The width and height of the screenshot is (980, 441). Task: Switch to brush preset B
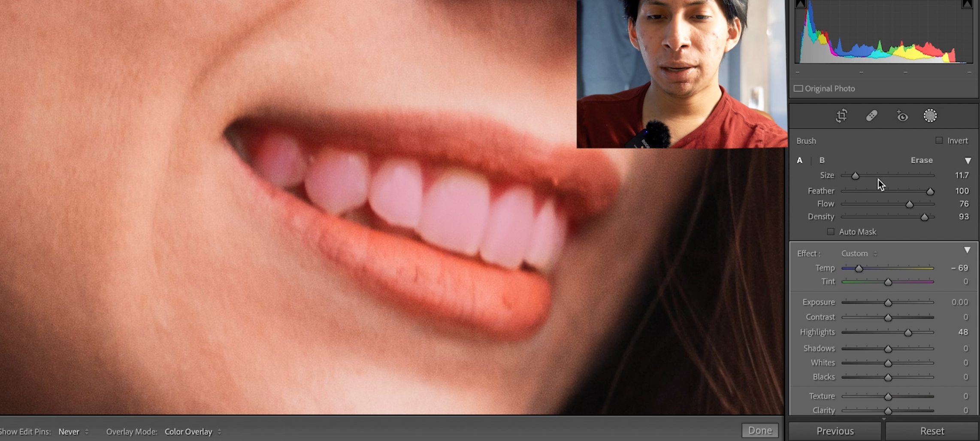pyautogui.click(x=822, y=160)
